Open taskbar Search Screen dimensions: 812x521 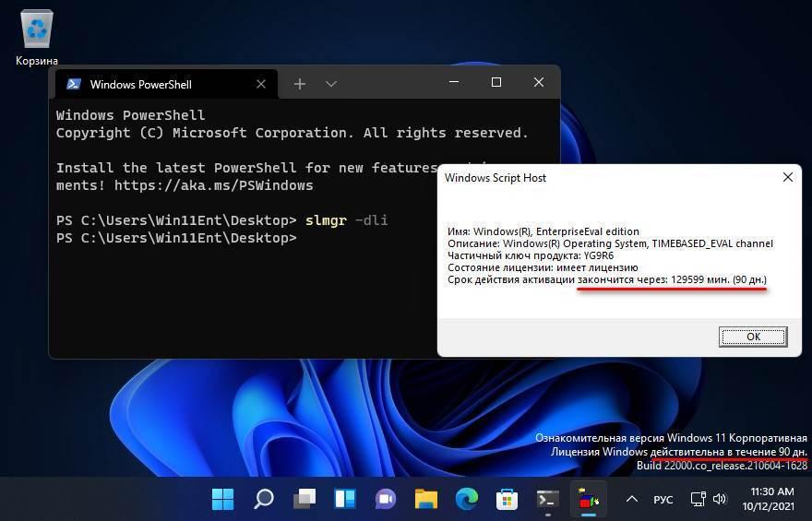tap(264, 499)
